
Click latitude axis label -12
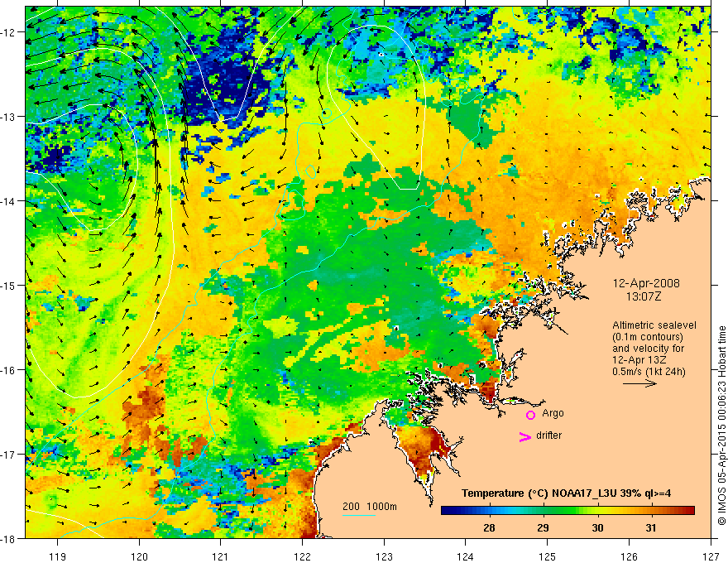coord(9,32)
